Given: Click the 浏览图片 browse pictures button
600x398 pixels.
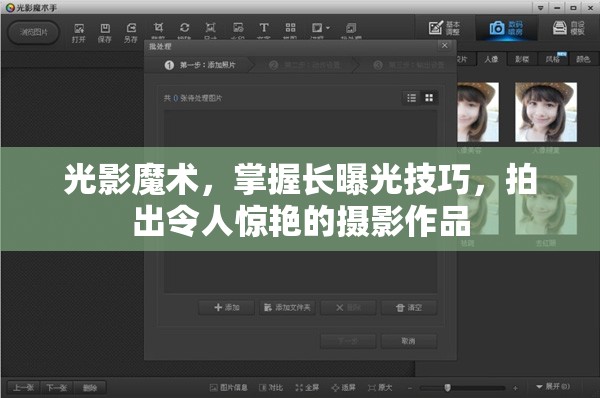Looking at the screenshot, I should [x=34, y=33].
